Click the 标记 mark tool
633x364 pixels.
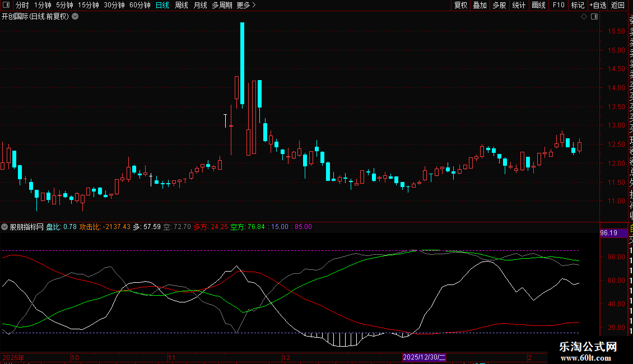(x=578, y=5)
